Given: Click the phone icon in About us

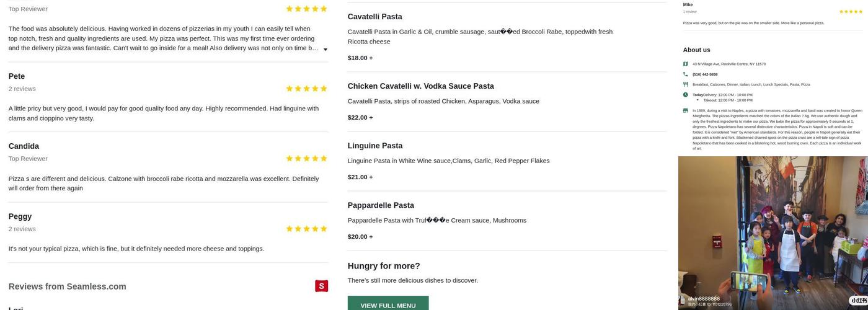Looking at the screenshot, I should click(x=685, y=74).
